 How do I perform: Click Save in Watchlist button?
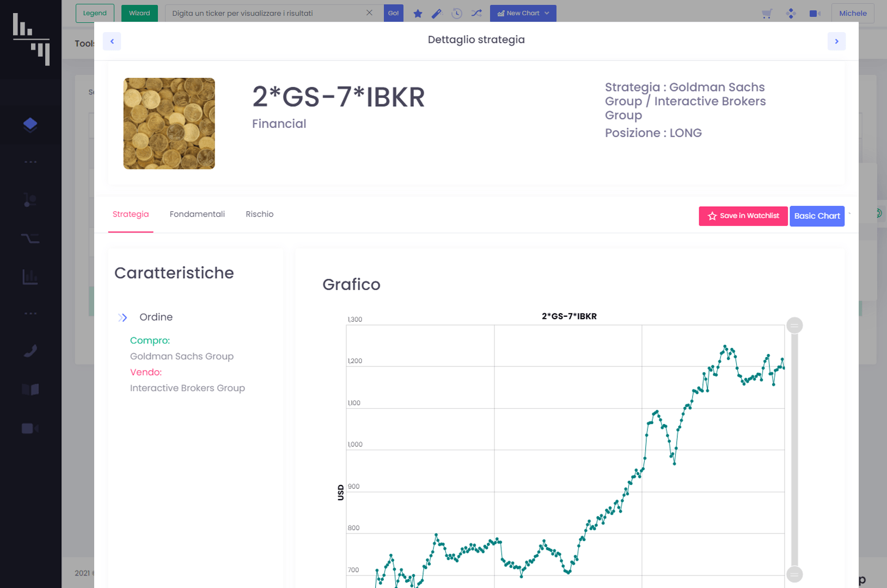pyautogui.click(x=743, y=216)
